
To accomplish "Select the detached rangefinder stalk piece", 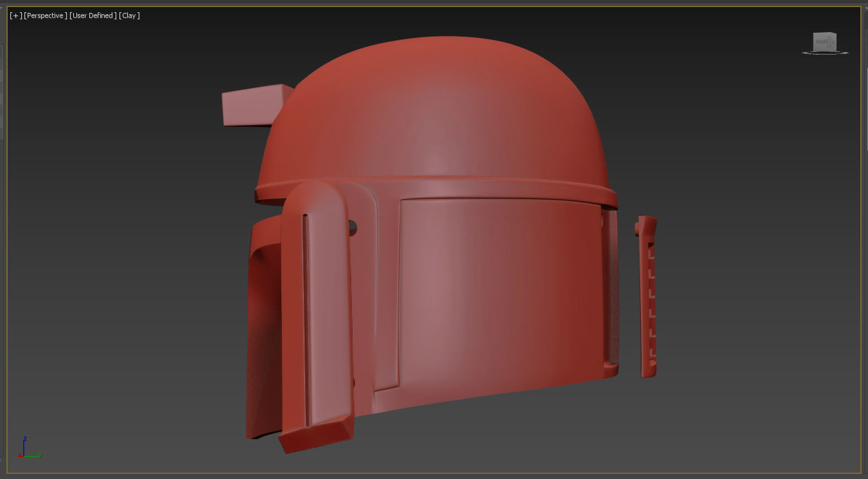I will point(647,297).
